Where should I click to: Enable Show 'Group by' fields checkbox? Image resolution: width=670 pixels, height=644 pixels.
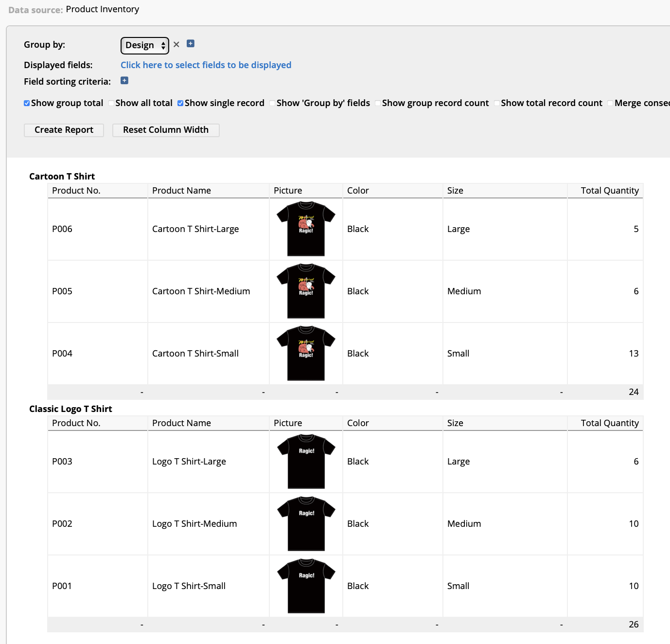(x=272, y=103)
